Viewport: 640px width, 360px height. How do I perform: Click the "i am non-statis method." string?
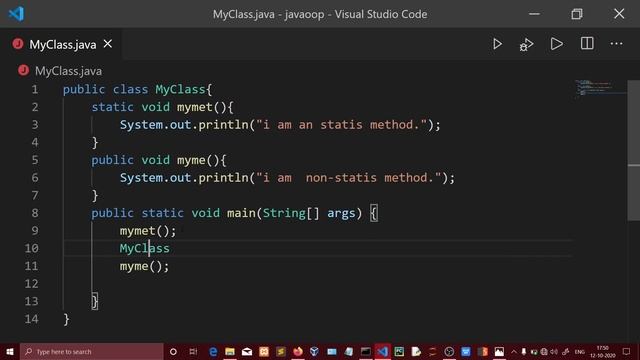349,178
